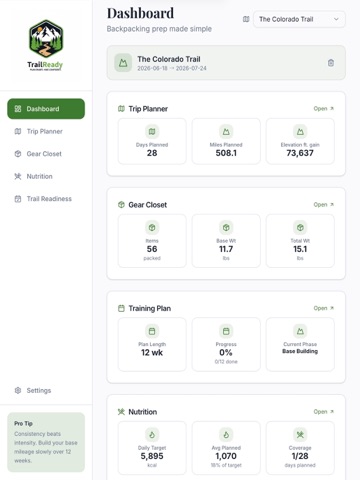Click the Dashboard page heading
The width and height of the screenshot is (360, 480).
(x=140, y=13)
